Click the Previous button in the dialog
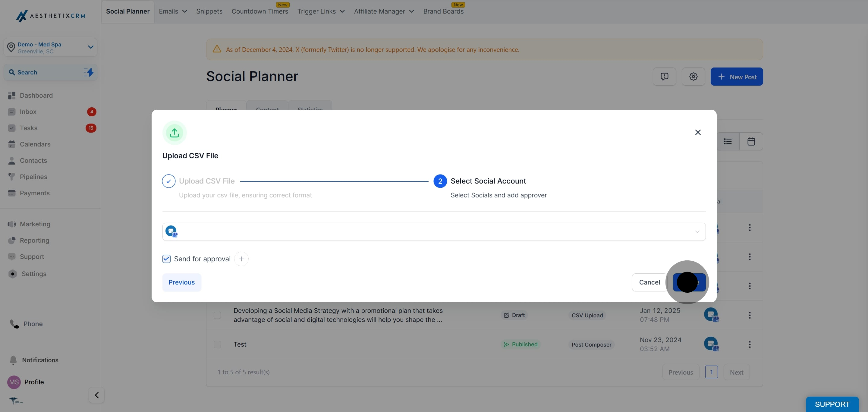Screen dimensions: 868x412 click(x=182, y=282)
